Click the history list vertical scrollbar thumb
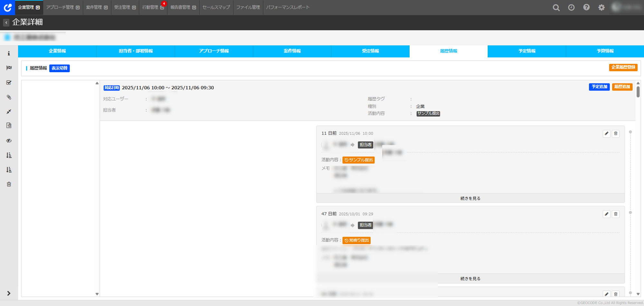Image resolution: width=644 pixels, height=306 pixels. coord(638,92)
